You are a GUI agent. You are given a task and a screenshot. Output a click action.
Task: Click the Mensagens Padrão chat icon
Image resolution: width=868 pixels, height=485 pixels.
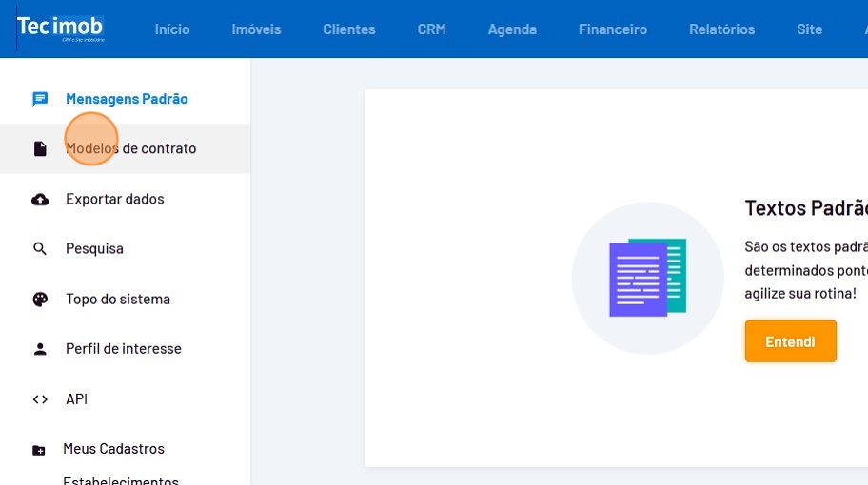tap(40, 99)
